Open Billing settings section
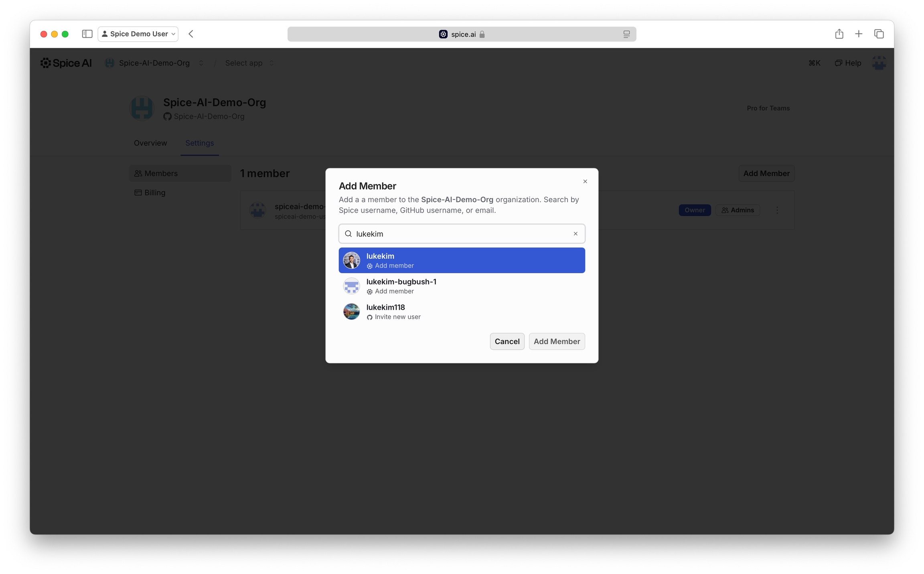Viewport: 924px width, 574px height. click(x=154, y=193)
